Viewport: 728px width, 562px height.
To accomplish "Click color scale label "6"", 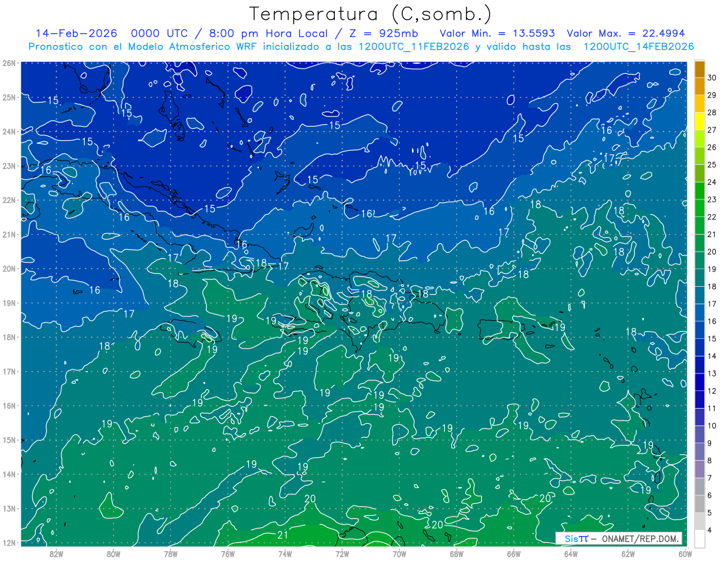I will 710,495.
